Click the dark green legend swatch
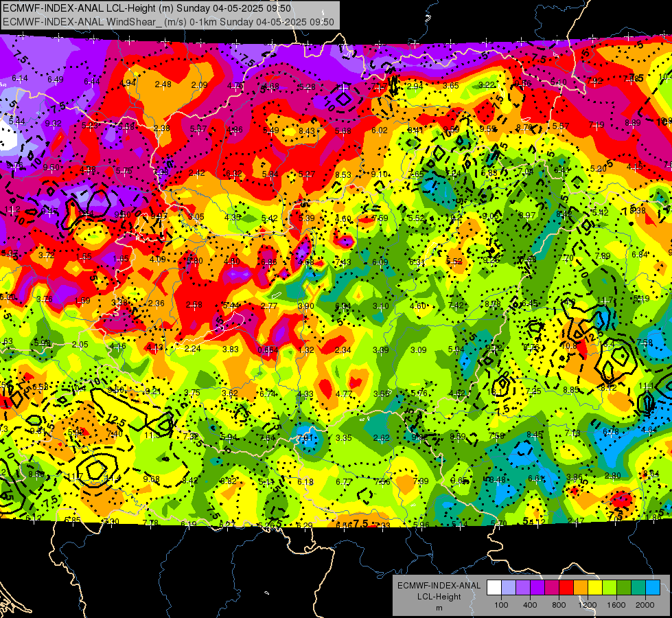 [623, 588]
